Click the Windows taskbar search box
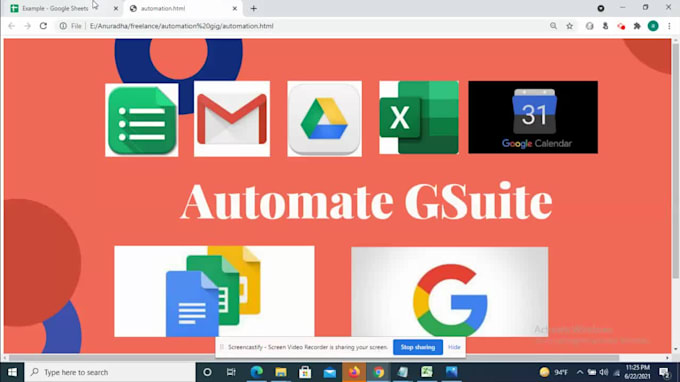This screenshot has height=382, width=680. (110, 372)
